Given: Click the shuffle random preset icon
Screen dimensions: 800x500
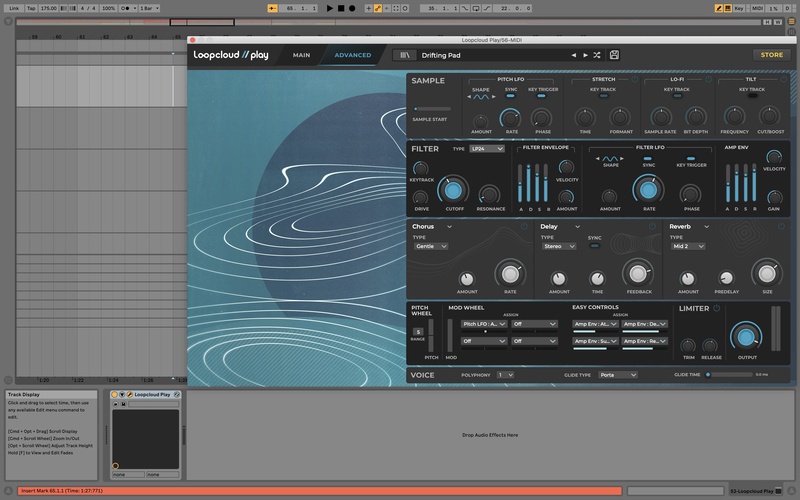Looking at the screenshot, I should tap(597, 55).
